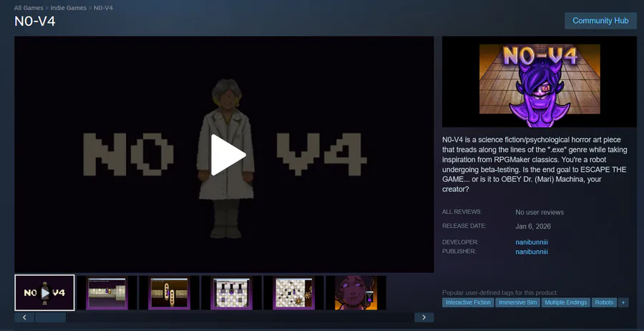Select the third screenshot thumbnail
This screenshot has height=331, width=644.
tap(169, 293)
